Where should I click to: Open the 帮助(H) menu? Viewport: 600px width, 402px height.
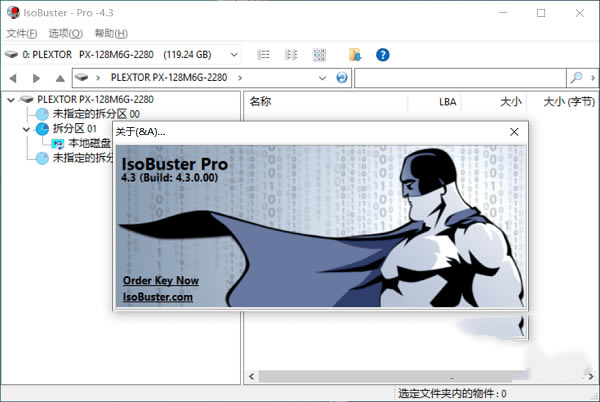pyautogui.click(x=111, y=34)
